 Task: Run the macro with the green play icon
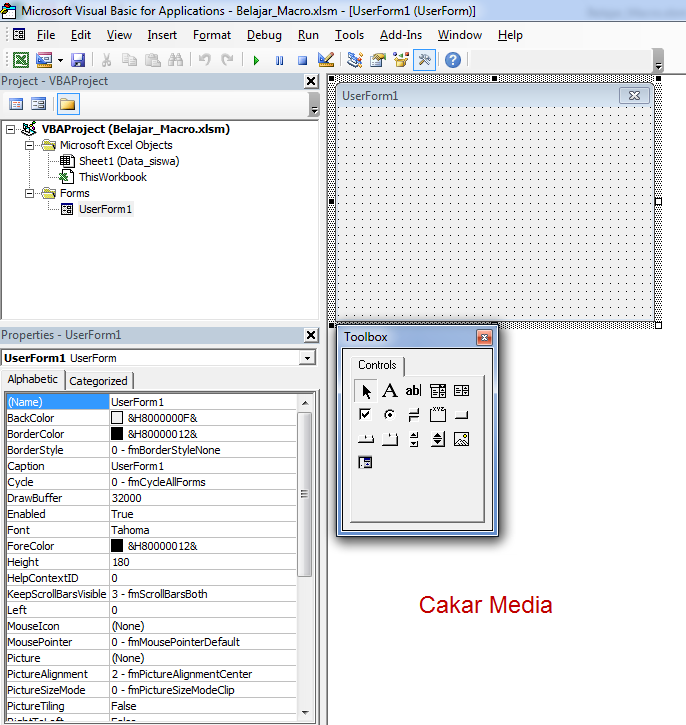(256, 61)
